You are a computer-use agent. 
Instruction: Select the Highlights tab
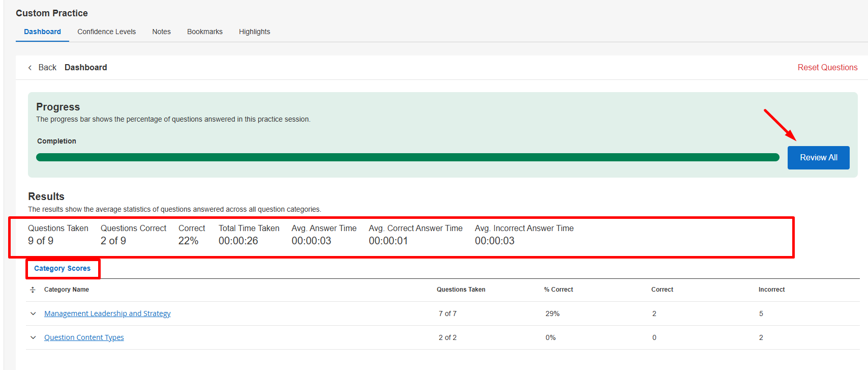point(255,32)
